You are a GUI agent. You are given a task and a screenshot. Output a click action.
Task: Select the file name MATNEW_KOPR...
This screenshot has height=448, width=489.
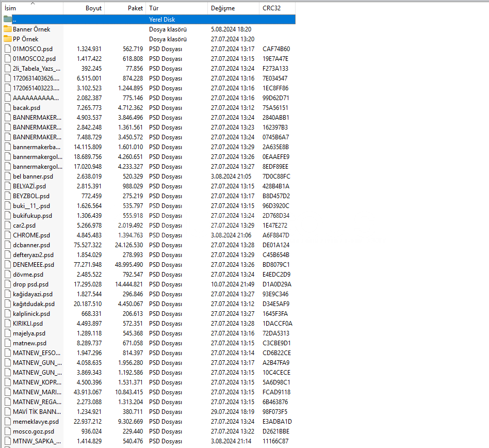point(37,382)
